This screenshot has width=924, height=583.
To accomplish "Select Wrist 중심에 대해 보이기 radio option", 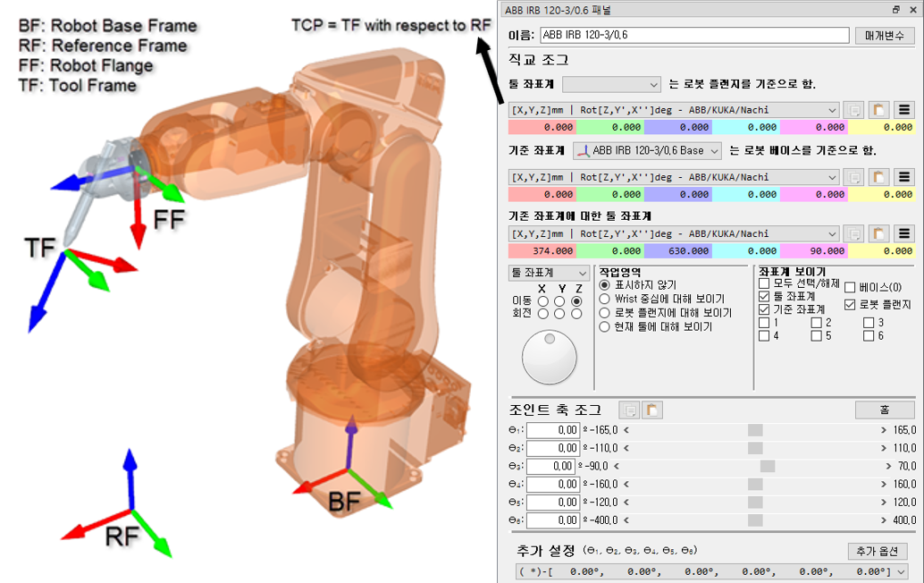I will [x=605, y=299].
